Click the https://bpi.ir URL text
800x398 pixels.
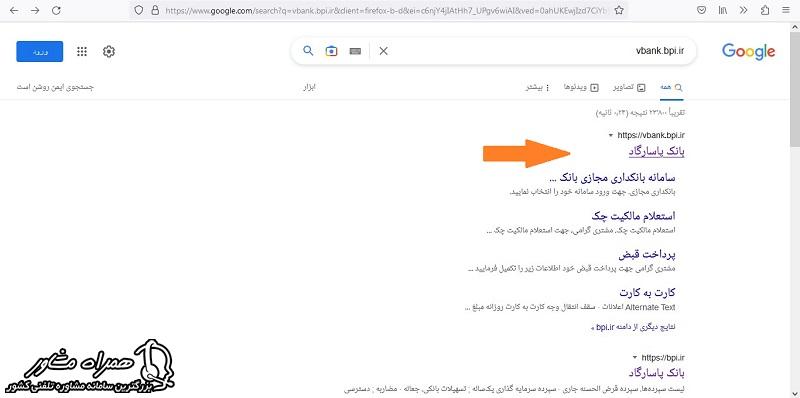coord(663,358)
